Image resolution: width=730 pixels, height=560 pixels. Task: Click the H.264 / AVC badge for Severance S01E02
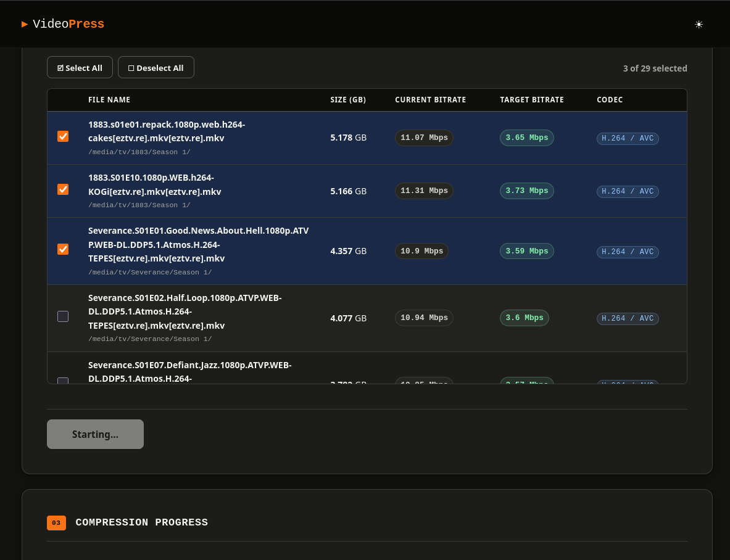click(628, 318)
